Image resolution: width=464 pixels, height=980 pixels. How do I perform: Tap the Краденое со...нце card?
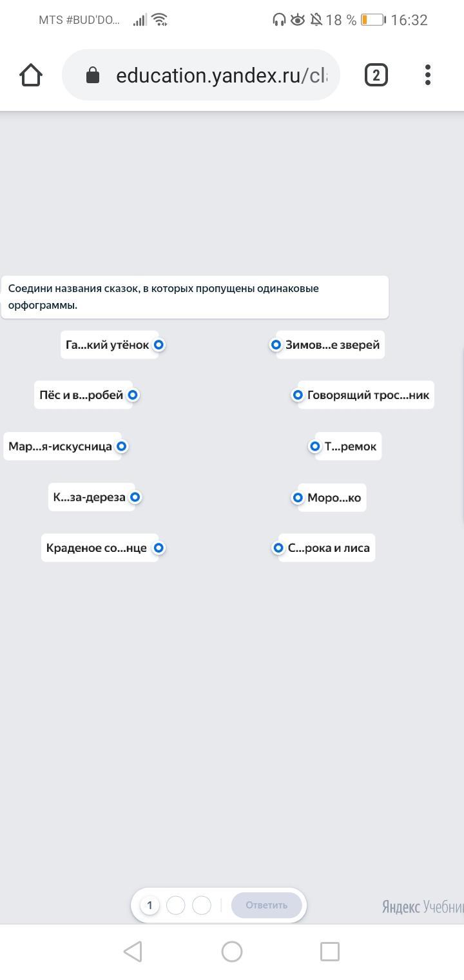(x=97, y=548)
